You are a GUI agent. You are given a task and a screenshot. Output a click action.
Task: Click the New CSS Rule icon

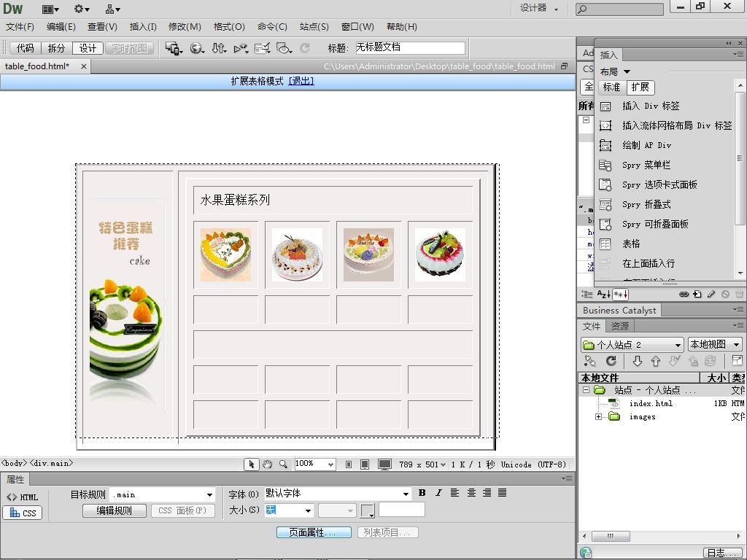[697, 295]
